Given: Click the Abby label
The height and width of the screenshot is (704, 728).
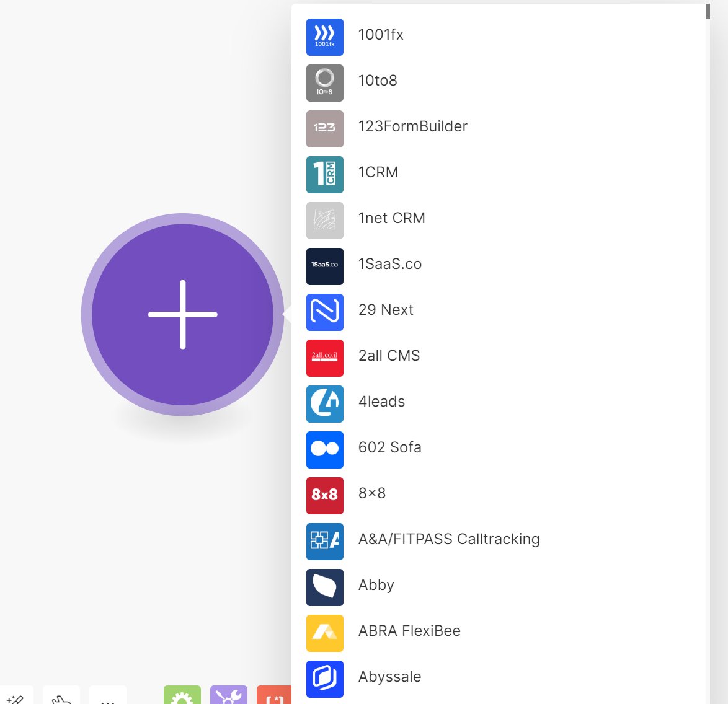Looking at the screenshot, I should (x=376, y=586).
